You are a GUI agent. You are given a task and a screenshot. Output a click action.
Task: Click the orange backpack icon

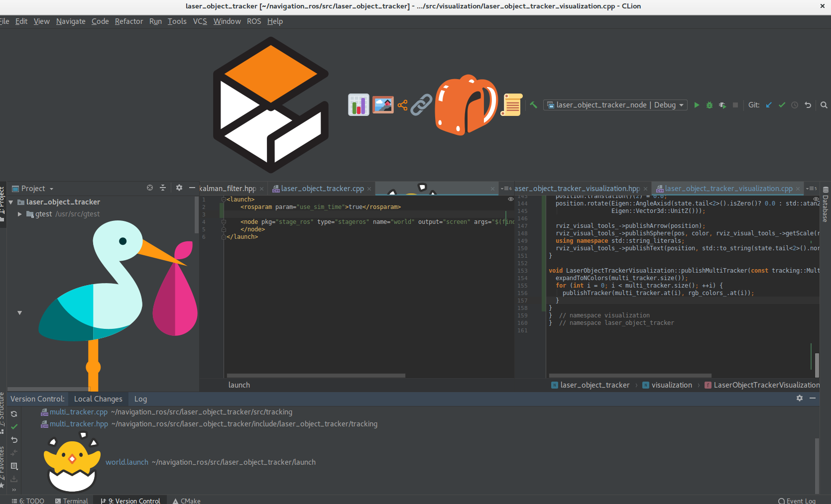[466, 105]
